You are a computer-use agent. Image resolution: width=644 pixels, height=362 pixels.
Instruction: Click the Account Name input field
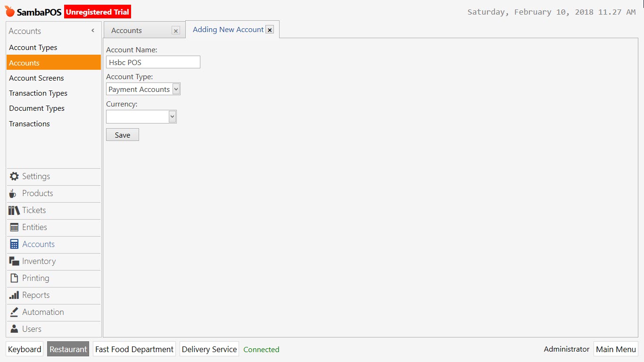[153, 62]
